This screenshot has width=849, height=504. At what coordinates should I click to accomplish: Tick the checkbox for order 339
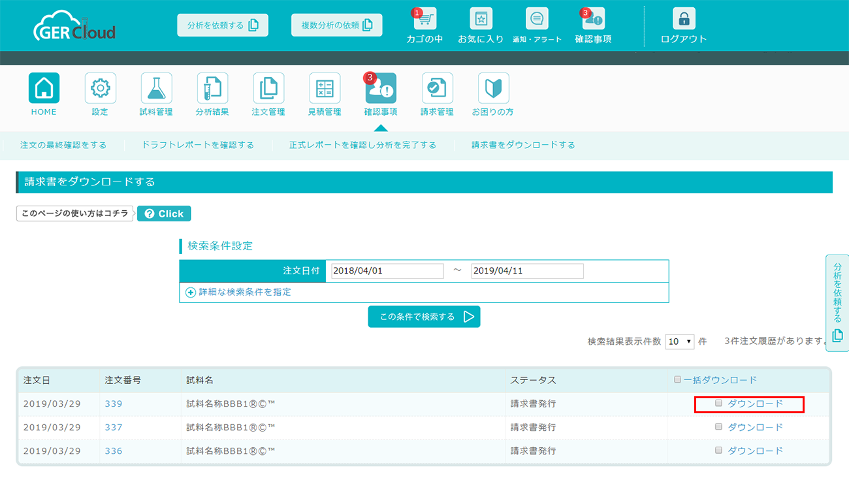pos(719,403)
